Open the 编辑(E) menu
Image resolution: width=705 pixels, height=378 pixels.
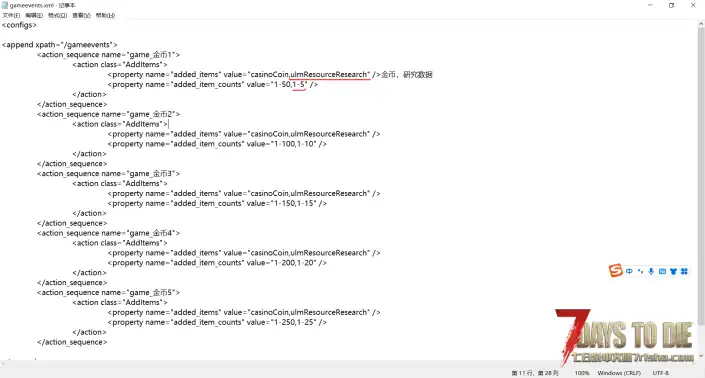34,15
